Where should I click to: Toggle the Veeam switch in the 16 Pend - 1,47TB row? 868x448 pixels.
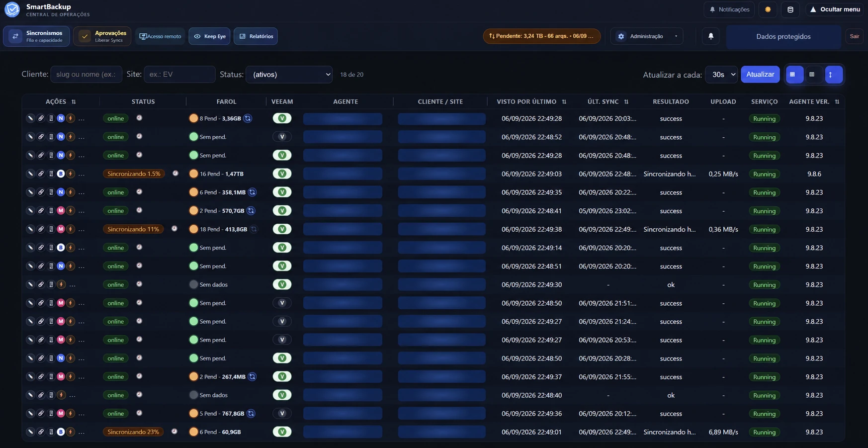[x=282, y=174]
